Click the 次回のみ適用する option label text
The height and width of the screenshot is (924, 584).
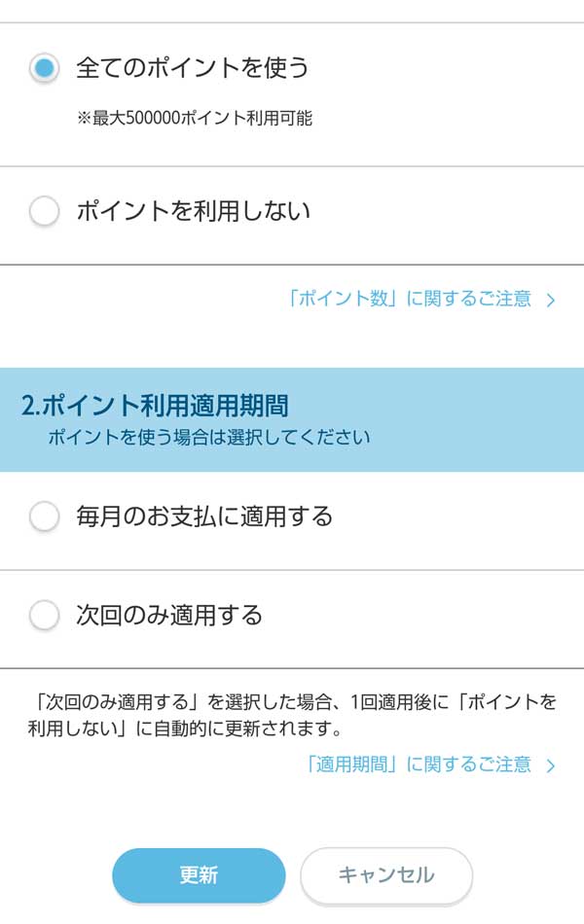coord(169,615)
